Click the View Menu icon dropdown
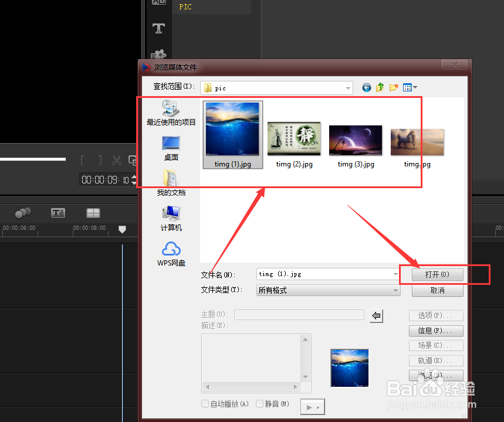 409,87
